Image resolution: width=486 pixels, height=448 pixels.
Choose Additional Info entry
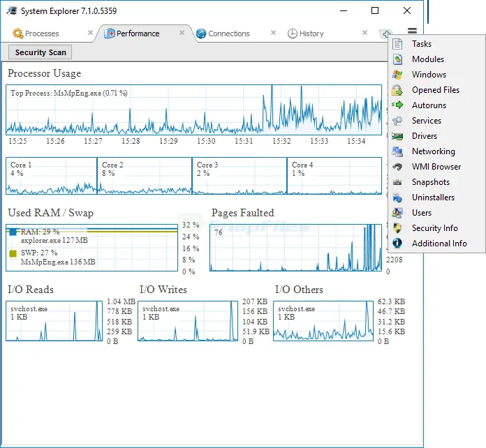point(436,244)
